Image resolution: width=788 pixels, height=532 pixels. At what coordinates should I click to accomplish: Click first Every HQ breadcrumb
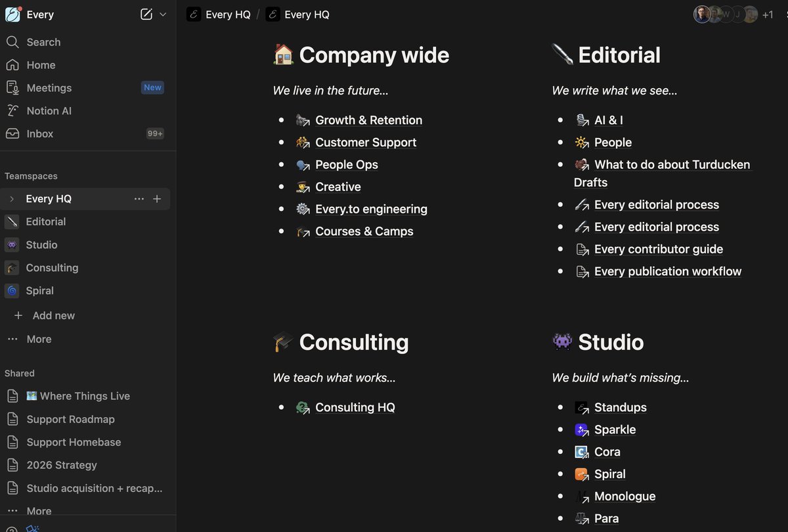click(219, 14)
